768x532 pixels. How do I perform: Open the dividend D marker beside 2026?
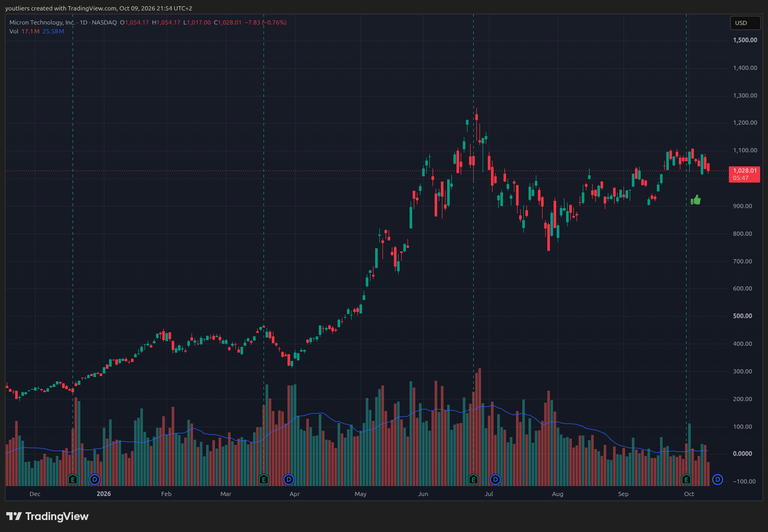94,479
